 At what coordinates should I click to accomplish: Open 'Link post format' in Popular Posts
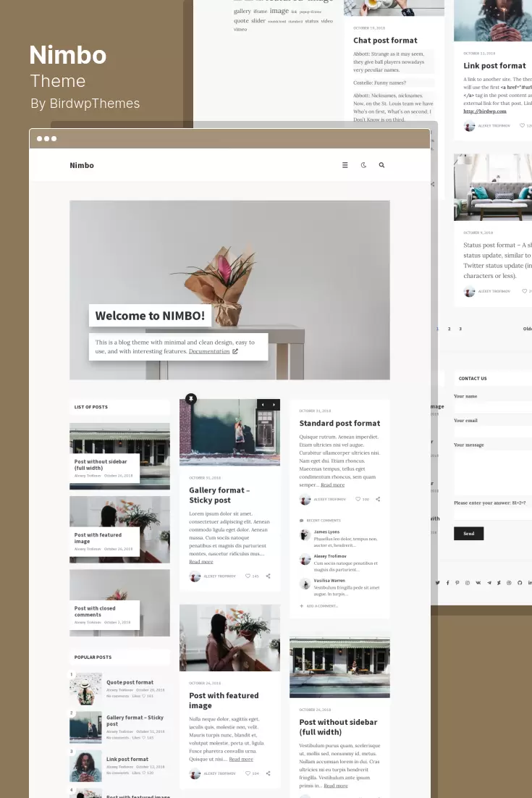pyautogui.click(x=127, y=760)
